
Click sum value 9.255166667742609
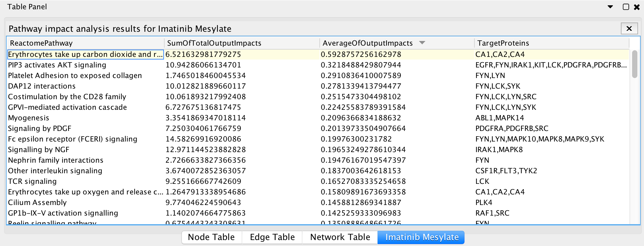(x=203, y=182)
